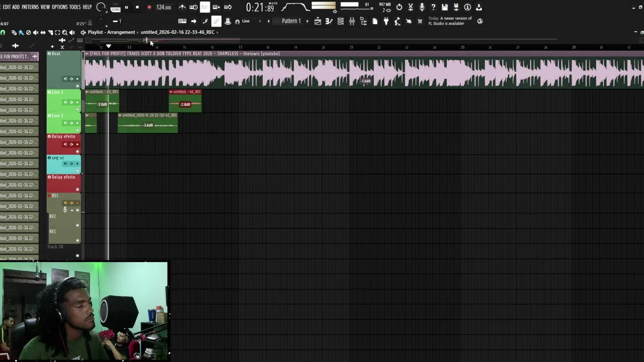Click the untitled_2026-02-16 22-33-46_REC breadcrumb
Image resolution: width=644 pixels, height=362 pixels.
click(178, 32)
